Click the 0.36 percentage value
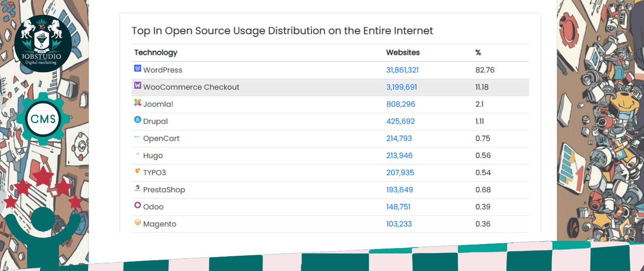The width and height of the screenshot is (644, 271). (483, 224)
